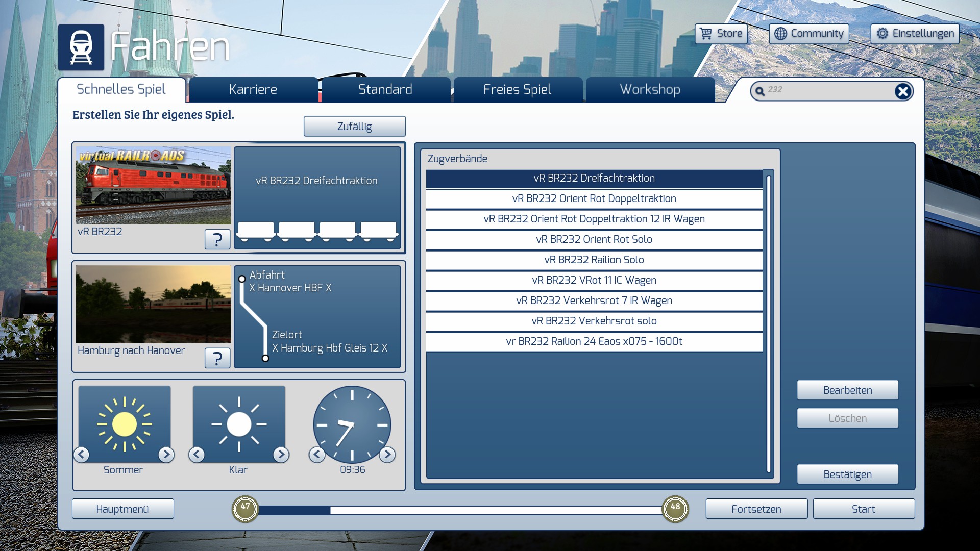Switch to previous weather before Klar

pos(197,454)
